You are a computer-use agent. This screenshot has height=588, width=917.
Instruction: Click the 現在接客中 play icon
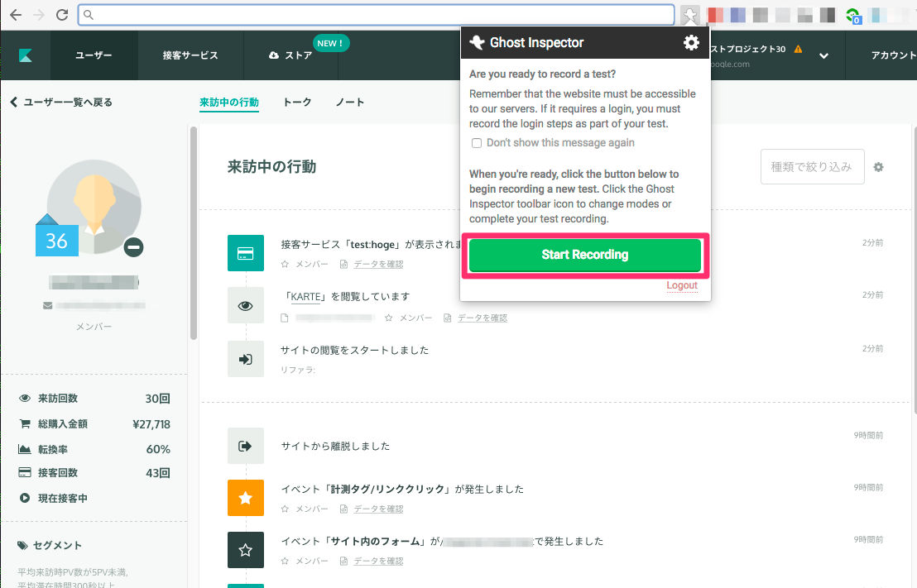(25, 499)
